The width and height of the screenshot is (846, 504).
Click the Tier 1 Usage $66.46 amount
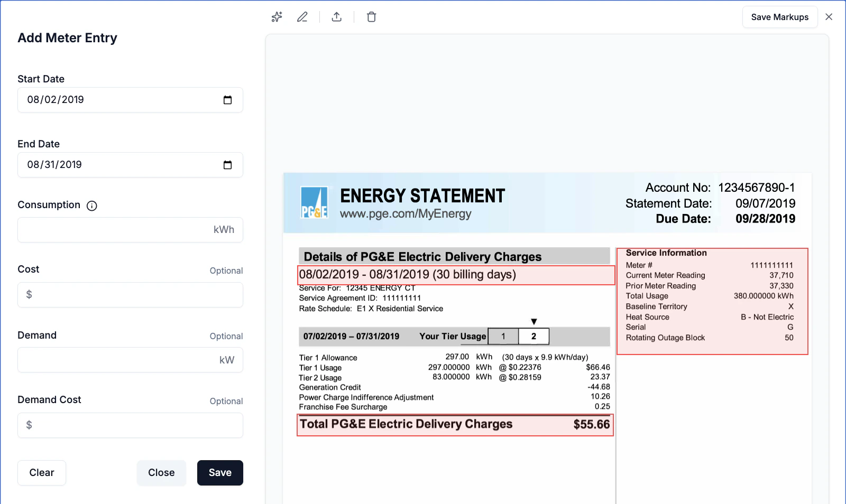point(598,367)
